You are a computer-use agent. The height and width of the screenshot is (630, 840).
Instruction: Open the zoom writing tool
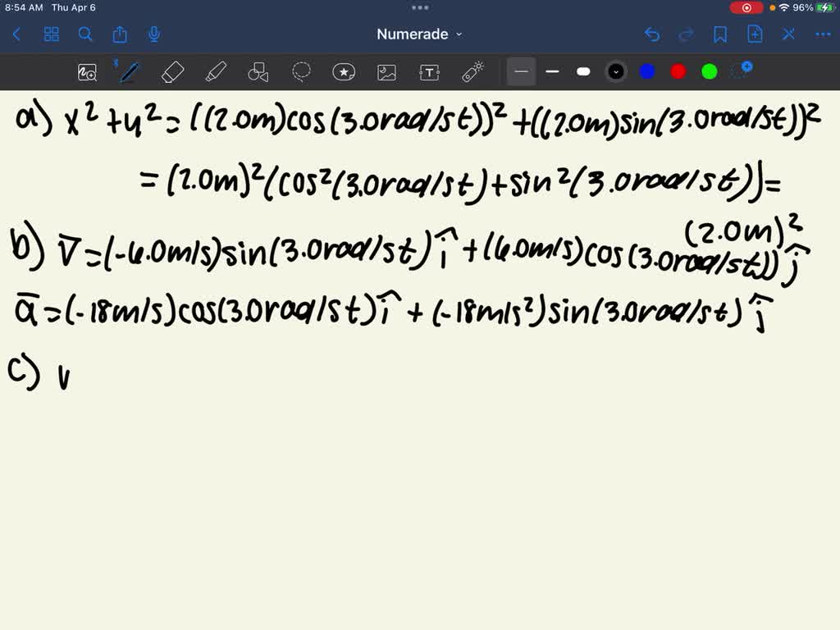click(x=87, y=72)
